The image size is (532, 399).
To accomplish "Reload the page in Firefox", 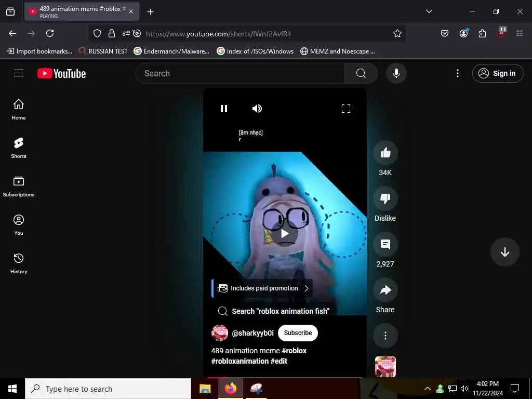I will (50, 33).
